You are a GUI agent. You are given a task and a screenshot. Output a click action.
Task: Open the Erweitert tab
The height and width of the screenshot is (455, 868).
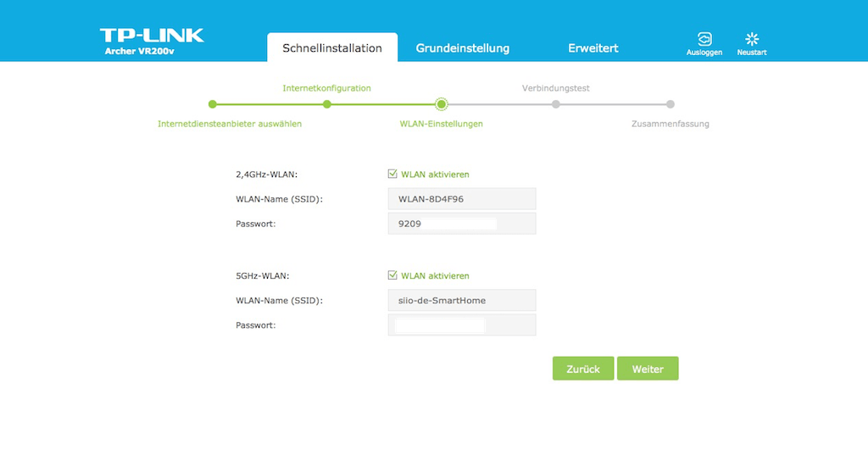pyautogui.click(x=593, y=48)
